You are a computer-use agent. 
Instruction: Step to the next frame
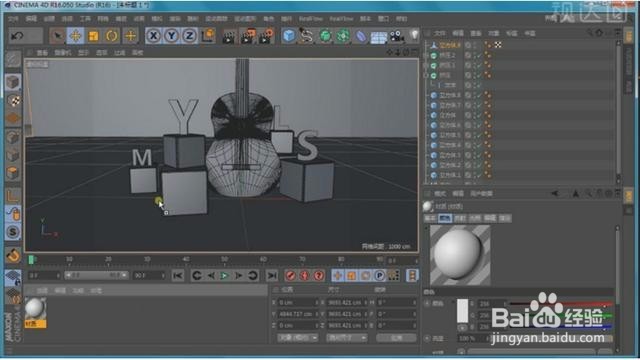pos(238,276)
